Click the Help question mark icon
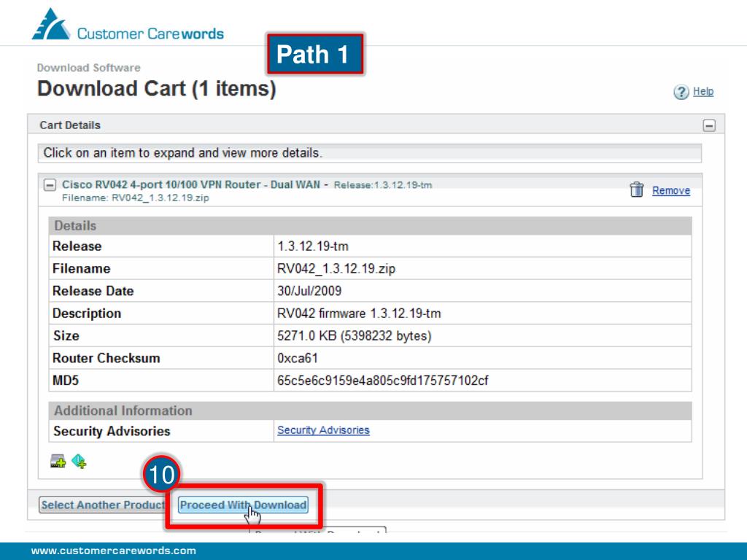The image size is (747, 560). (681, 92)
